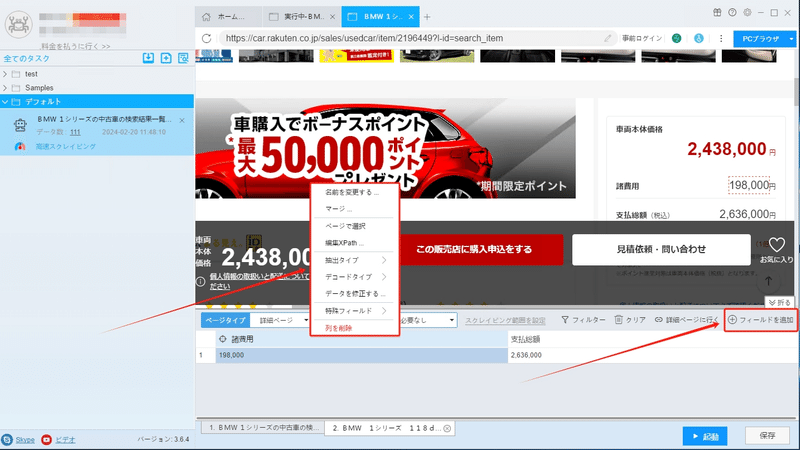The width and height of the screenshot is (800, 450).
Task: Close the active BMW 1シ.. tab
Action: click(x=411, y=17)
